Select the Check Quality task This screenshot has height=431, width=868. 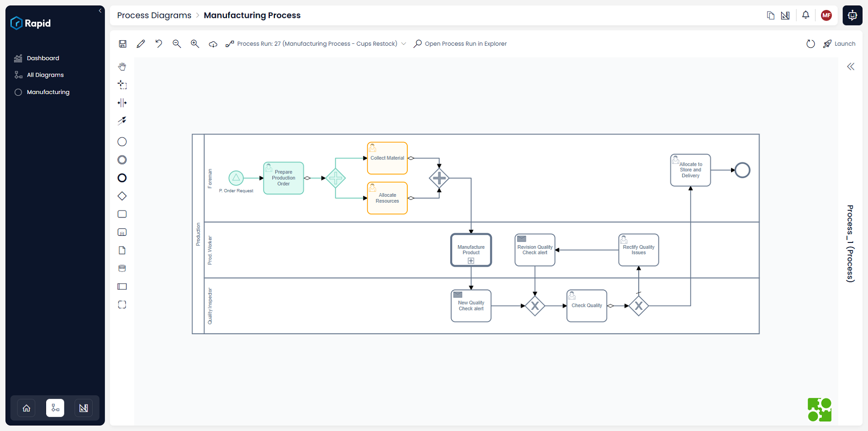pyautogui.click(x=587, y=306)
